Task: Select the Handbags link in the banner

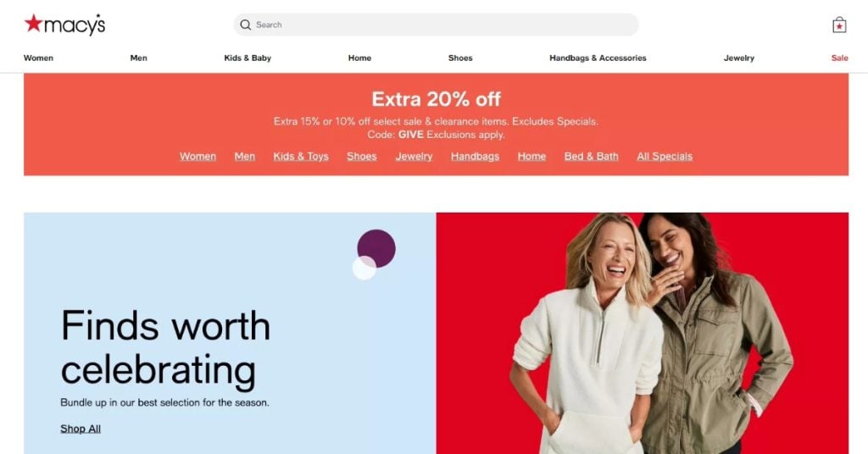Action: click(475, 157)
